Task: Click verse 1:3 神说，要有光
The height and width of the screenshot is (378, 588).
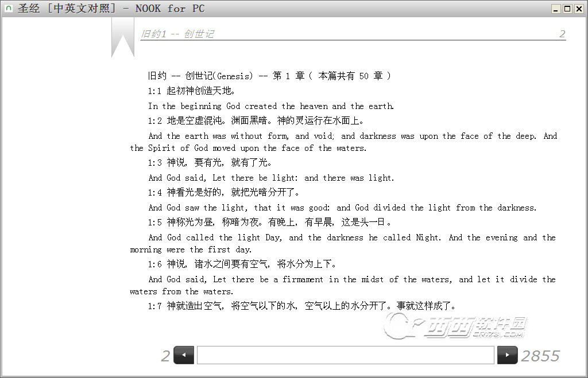Action: click(210, 162)
